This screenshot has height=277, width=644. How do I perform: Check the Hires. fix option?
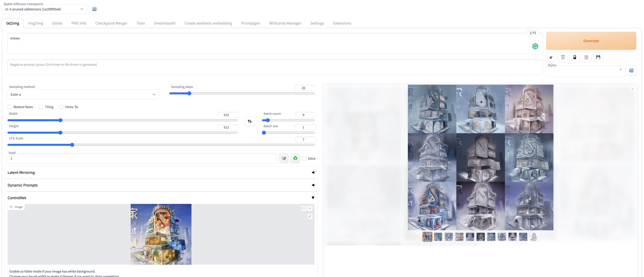[62, 107]
